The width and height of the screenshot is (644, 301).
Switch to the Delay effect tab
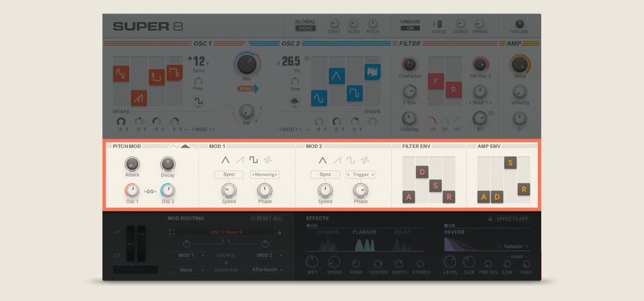(404, 232)
